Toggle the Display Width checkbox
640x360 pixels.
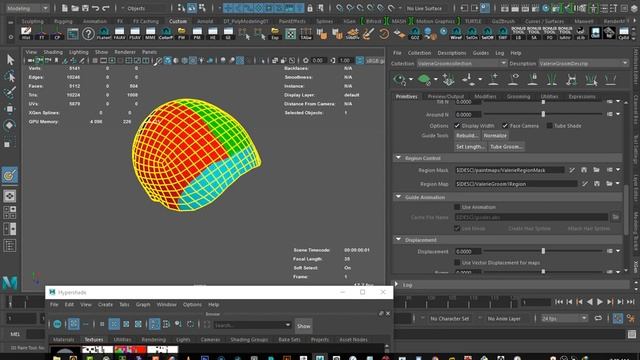click(457, 126)
